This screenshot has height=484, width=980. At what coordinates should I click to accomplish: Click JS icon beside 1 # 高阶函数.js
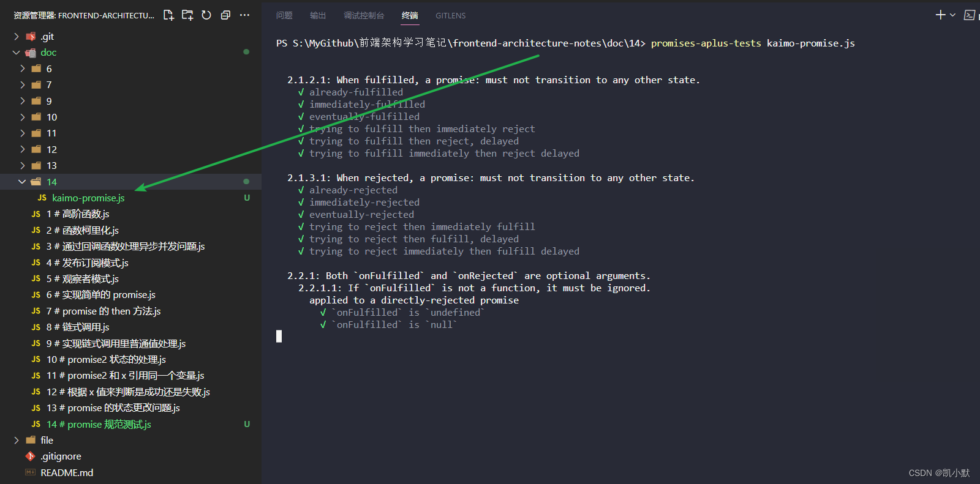[36, 214]
